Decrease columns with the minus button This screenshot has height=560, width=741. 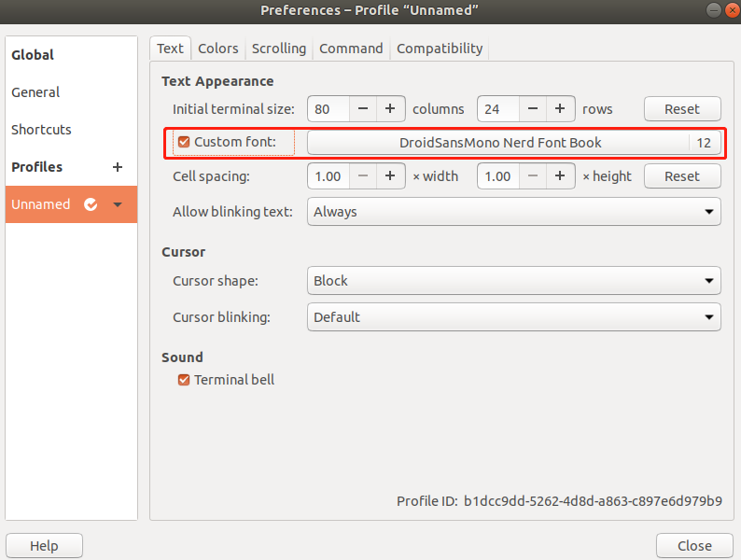(363, 108)
